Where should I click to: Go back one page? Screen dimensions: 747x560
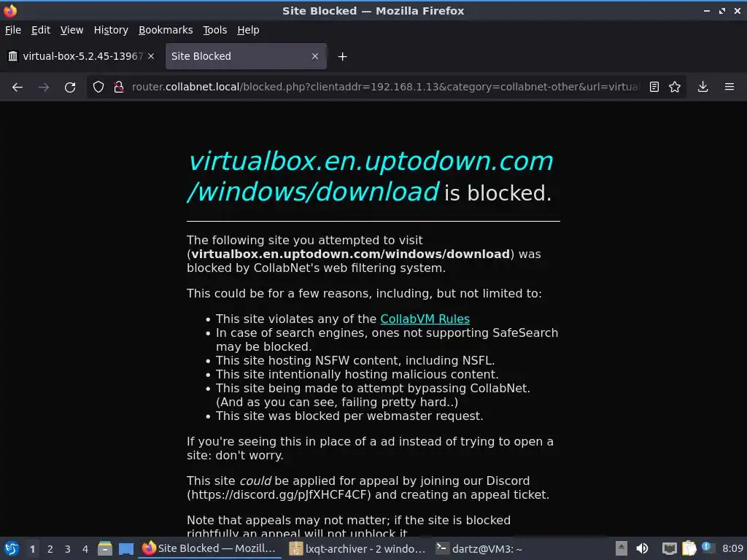pos(18,87)
